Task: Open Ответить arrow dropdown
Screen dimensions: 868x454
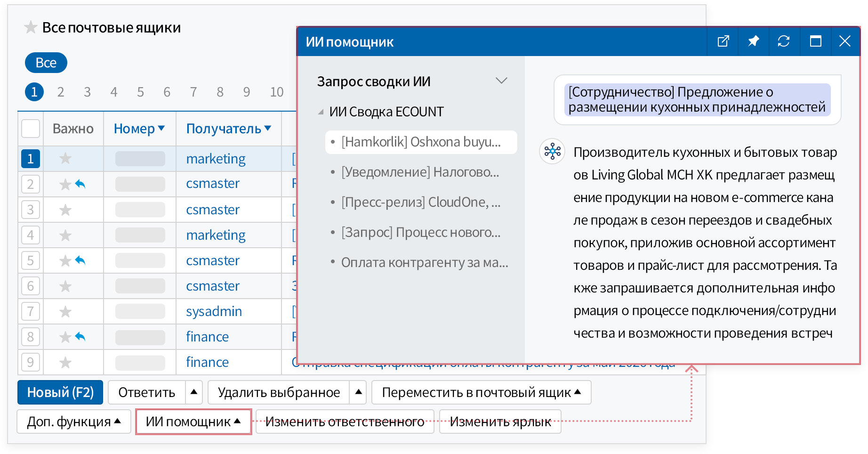Action: point(194,392)
